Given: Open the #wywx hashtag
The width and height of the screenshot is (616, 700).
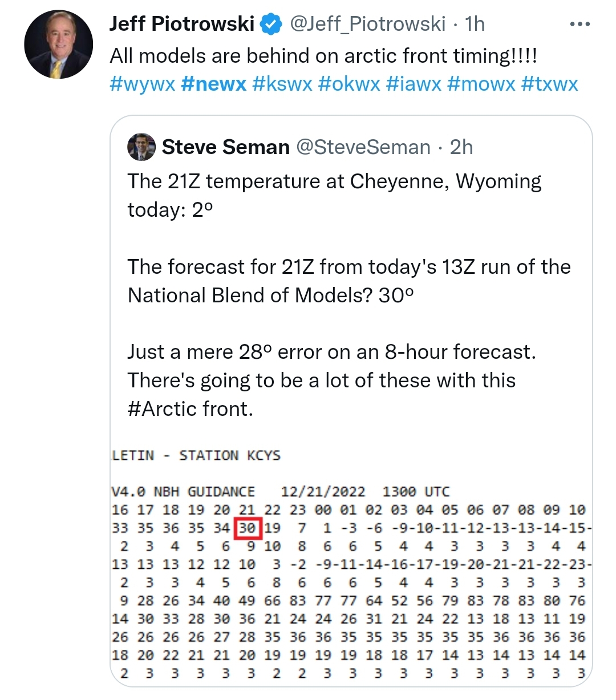Looking at the screenshot, I should click(x=142, y=84).
